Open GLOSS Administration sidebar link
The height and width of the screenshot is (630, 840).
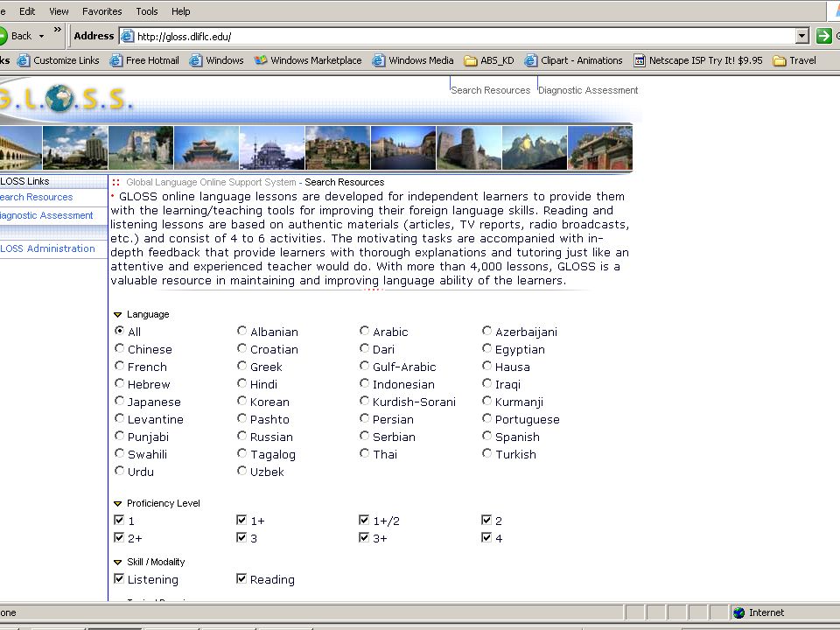pyautogui.click(x=47, y=248)
